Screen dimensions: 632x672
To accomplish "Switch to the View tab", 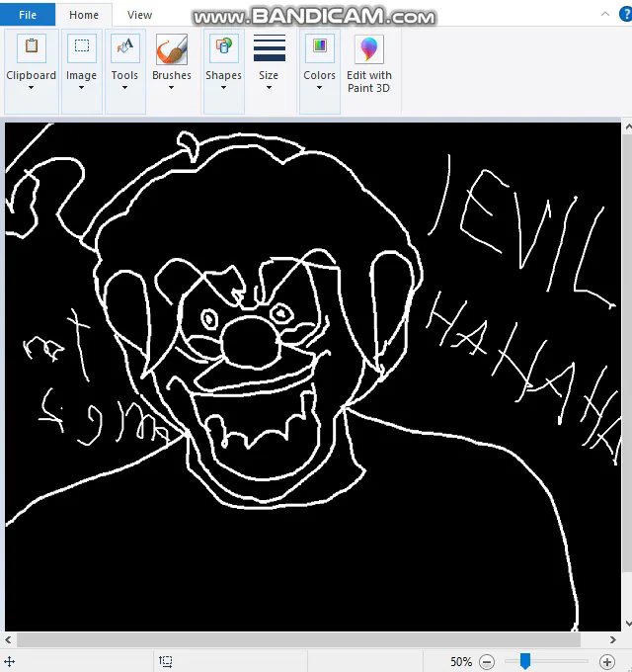I will (x=139, y=15).
